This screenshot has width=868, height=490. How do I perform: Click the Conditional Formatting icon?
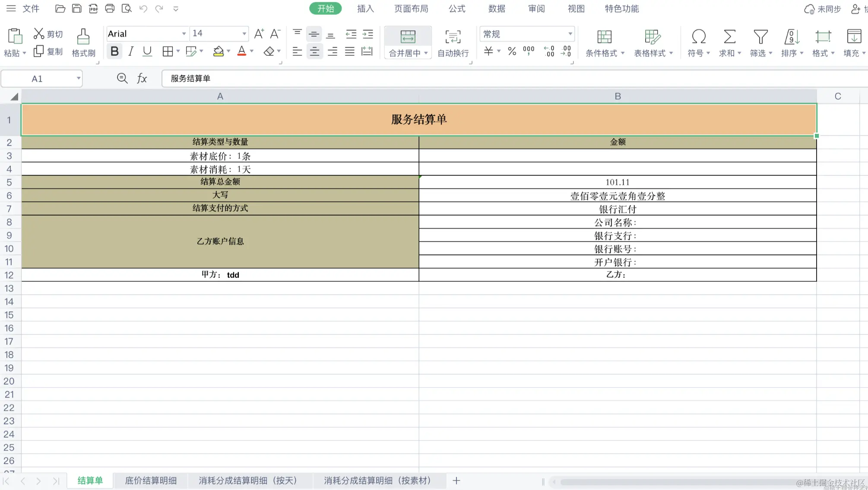click(604, 37)
